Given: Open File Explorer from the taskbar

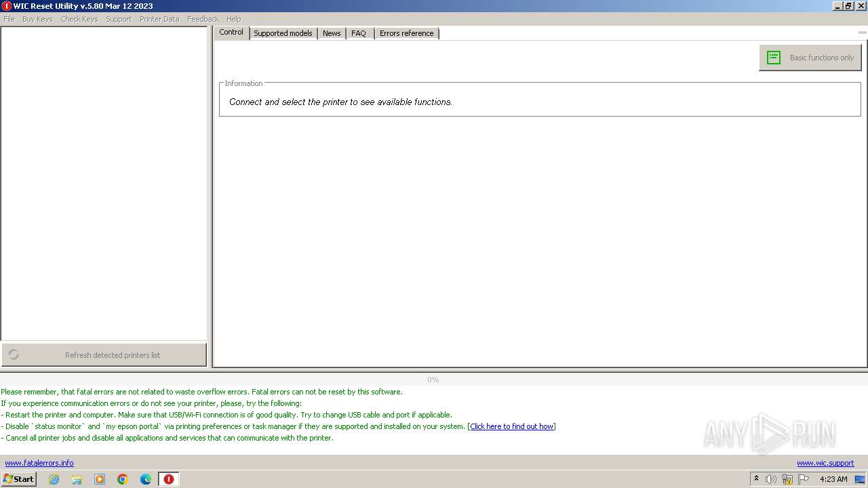Looking at the screenshot, I should pos(77,479).
